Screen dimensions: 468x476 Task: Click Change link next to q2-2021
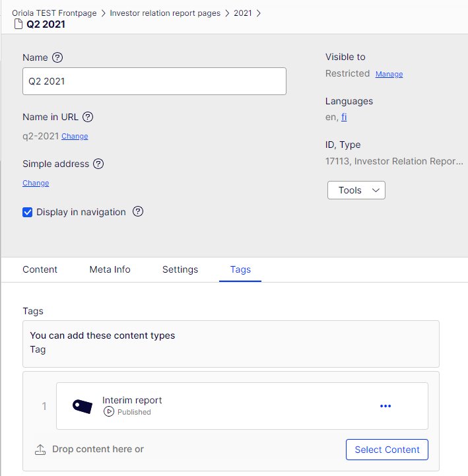75,136
